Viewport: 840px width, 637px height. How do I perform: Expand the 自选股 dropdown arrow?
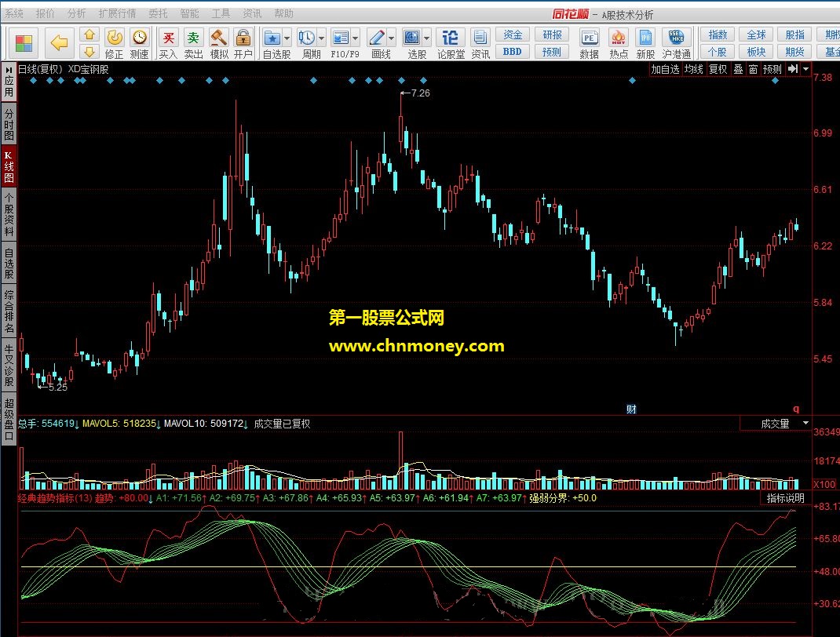287,38
